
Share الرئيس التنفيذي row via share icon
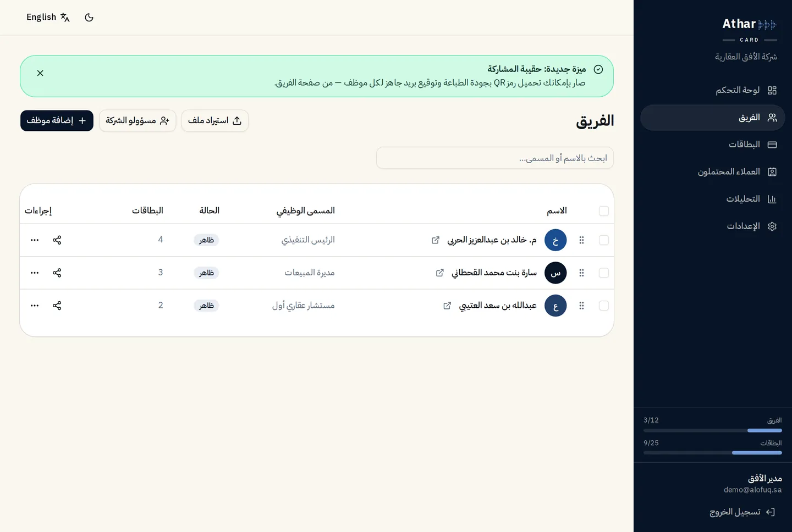(57, 240)
